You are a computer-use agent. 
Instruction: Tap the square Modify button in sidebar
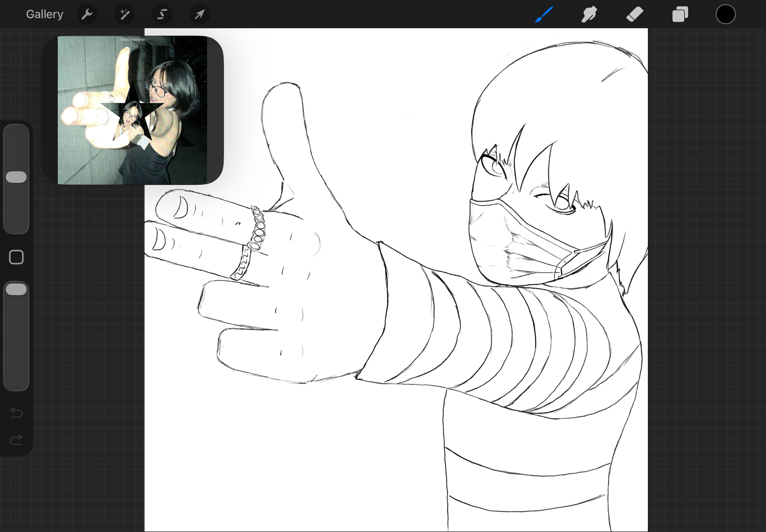16,257
